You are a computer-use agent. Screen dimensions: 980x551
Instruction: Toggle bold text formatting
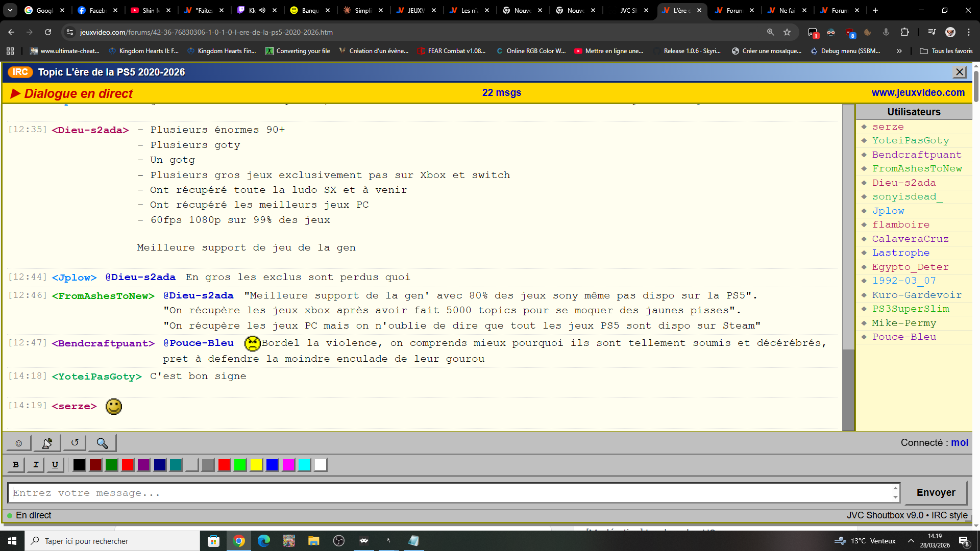[x=16, y=465]
